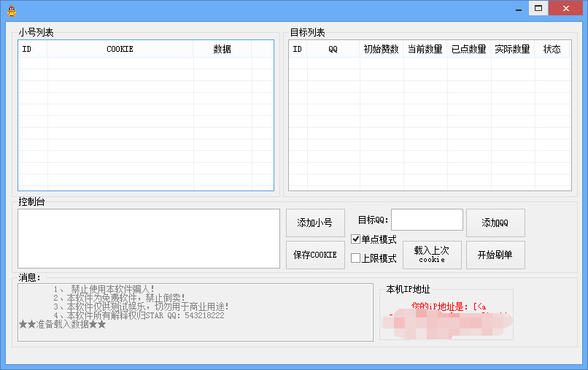Click the text 本软件为免费软件，禁止倒卖
588x370 pixels.
124,298
